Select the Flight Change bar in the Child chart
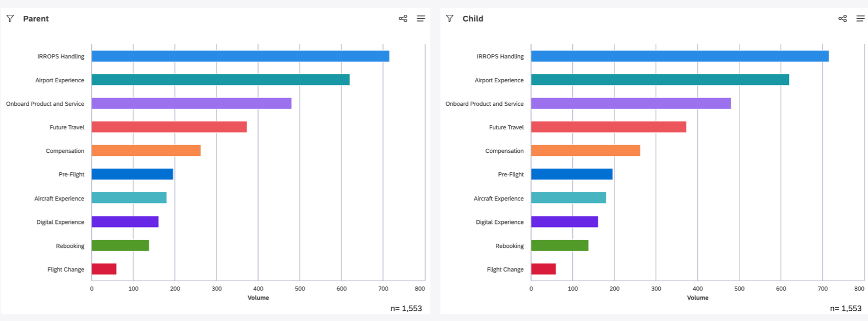The image size is (868, 321). [x=544, y=269]
